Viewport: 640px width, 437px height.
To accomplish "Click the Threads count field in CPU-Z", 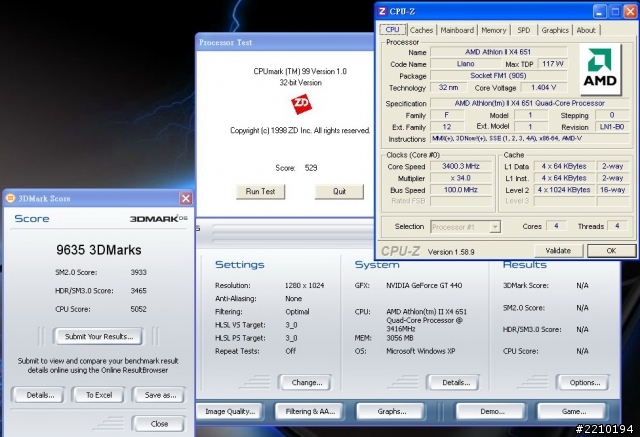I will [617, 226].
